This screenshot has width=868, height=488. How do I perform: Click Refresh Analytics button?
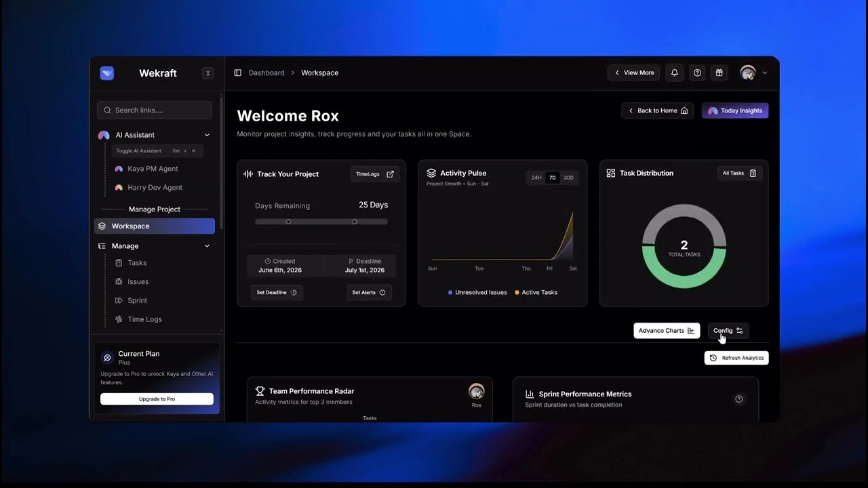coord(736,358)
